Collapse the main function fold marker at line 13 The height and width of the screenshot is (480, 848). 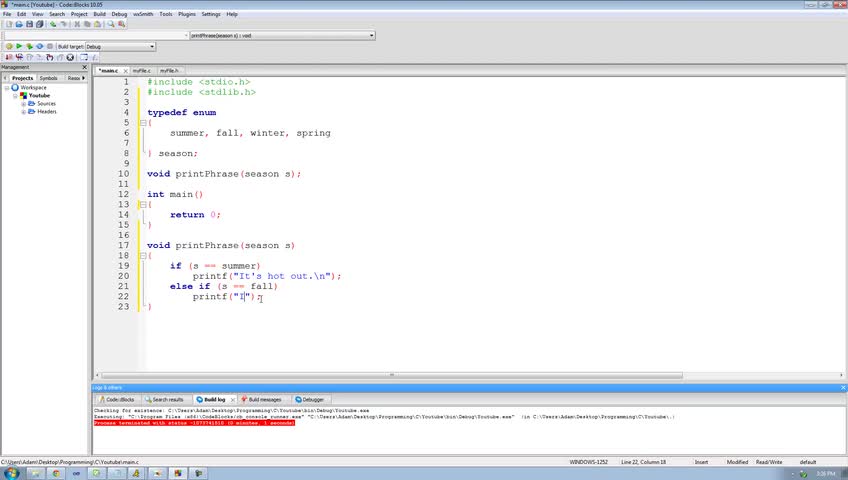coord(143,205)
